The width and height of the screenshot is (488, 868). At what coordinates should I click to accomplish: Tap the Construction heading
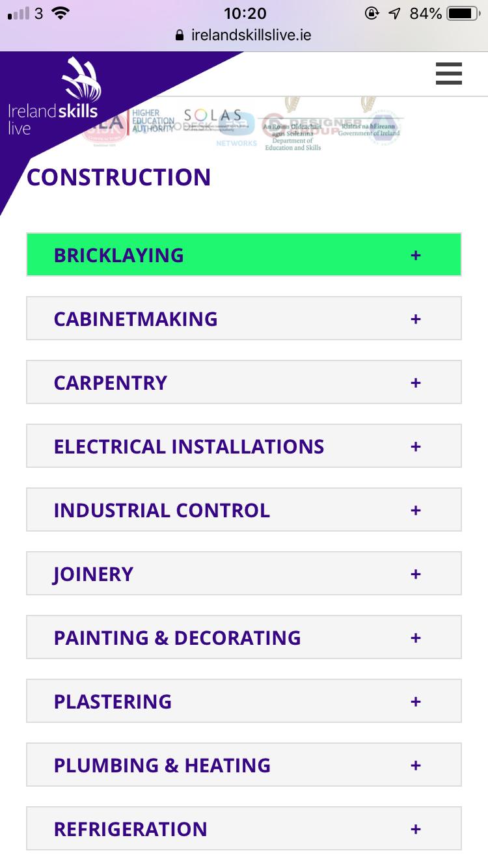(x=119, y=177)
